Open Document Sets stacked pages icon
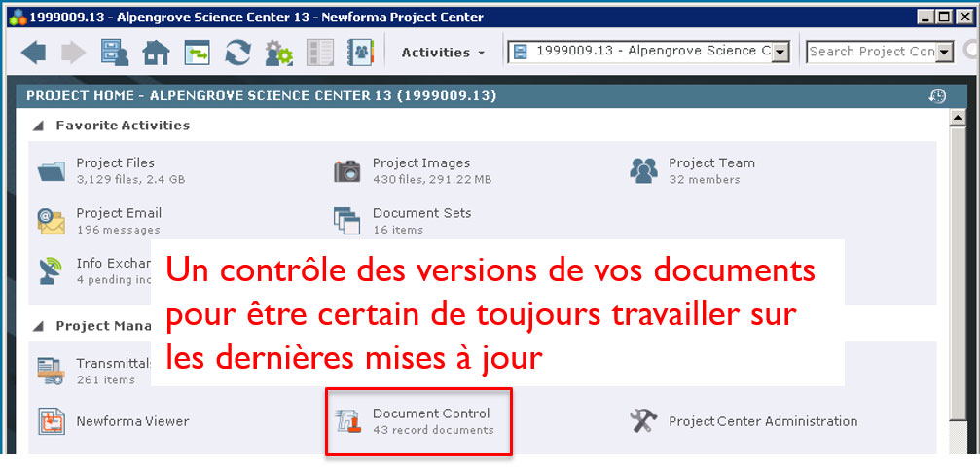 [347, 221]
